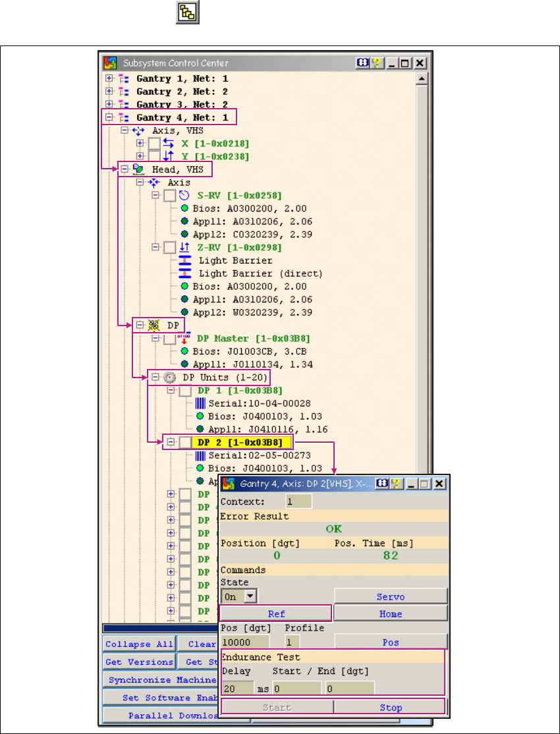The width and height of the screenshot is (560, 734).
Task: Click the Endurance Test Delay input field
Action: 237,689
